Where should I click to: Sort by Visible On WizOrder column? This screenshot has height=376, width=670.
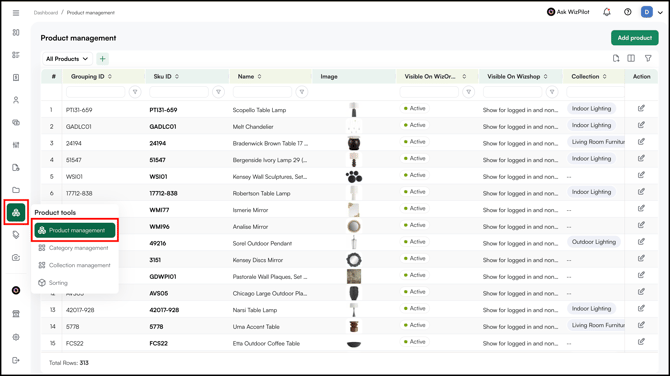tap(464, 76)
